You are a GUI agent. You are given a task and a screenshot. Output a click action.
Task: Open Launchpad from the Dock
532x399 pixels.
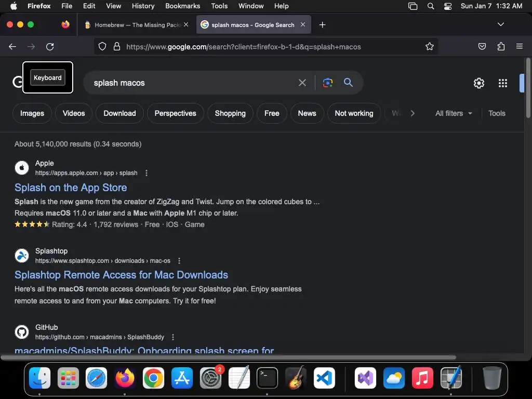tap(68, 378)
